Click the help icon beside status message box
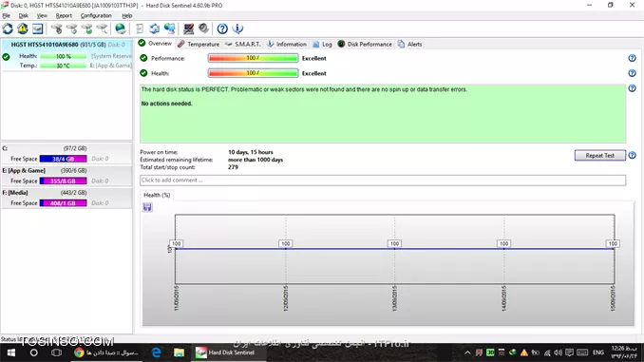The width and height of the screenshot is (644, 362). 632,88
